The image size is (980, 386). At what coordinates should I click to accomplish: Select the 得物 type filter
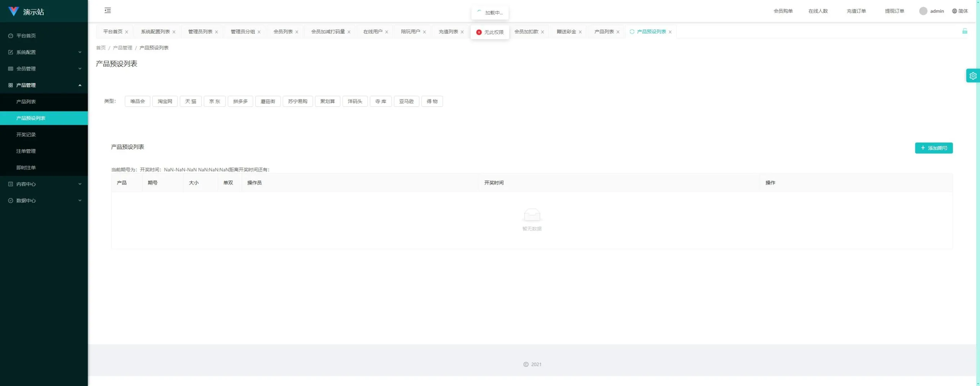click(x=432, y=101)
